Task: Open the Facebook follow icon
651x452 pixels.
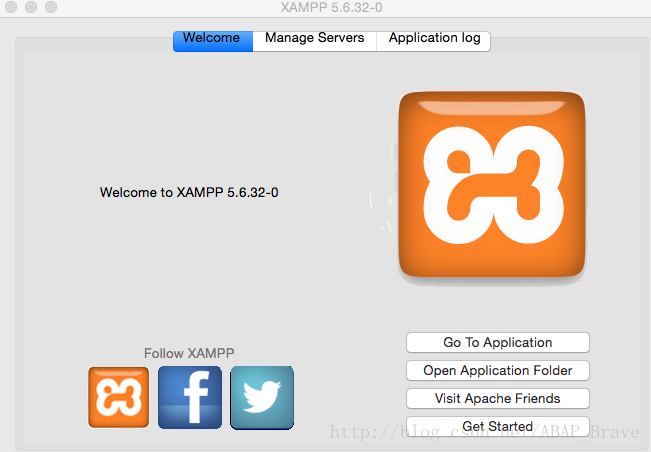Action: tap(190, 397)
